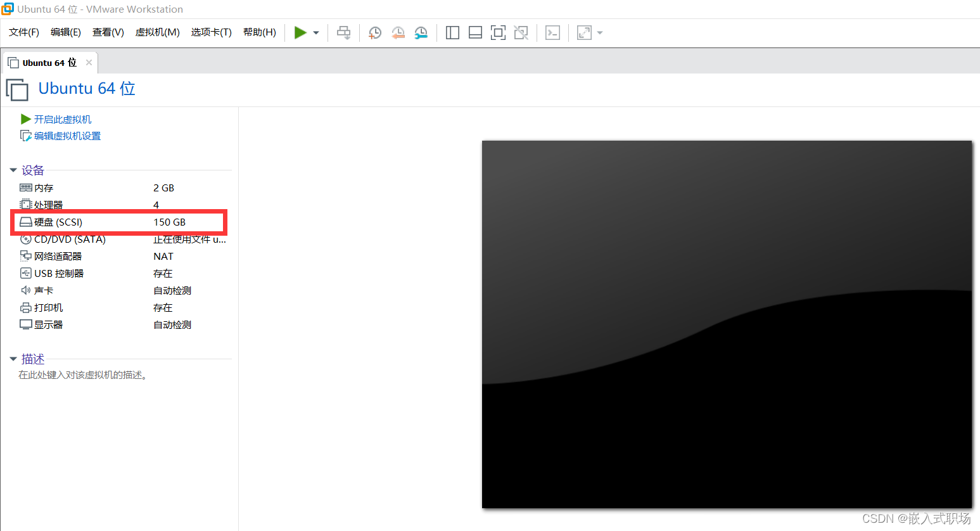This screenshot has width=980, height=531.
Task: Open the snapshot manager icon
Action: (421, 32)
